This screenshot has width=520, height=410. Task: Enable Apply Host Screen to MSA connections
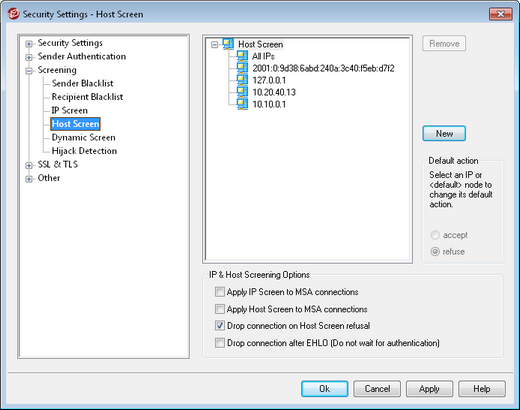[220, 309]
